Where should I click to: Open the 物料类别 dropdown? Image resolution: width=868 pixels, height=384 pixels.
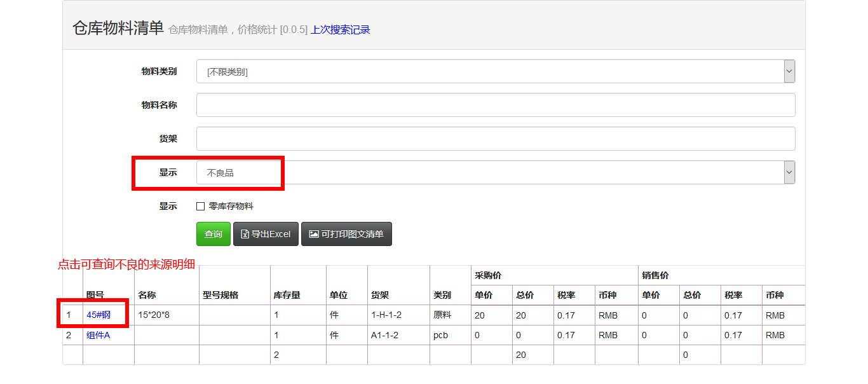point(489,72)
